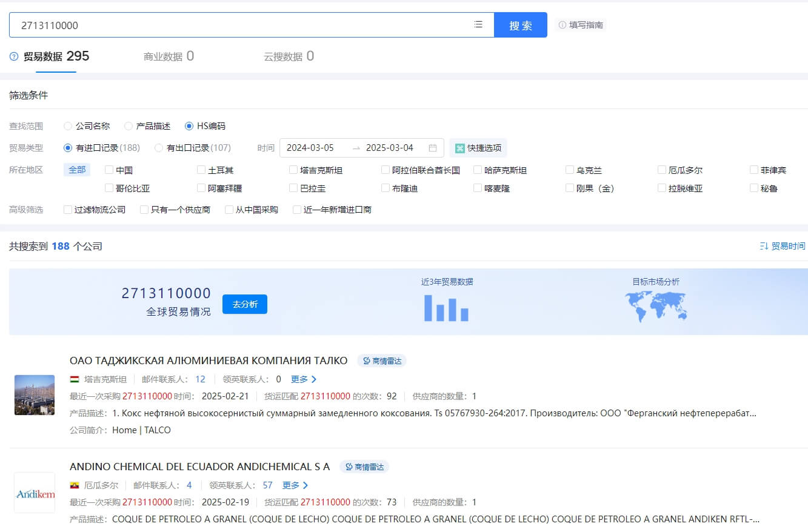Image resolution: width=808 pixels, height=532 pixels.
Task: Check the 中国 region checkbox
Action: (109, 170)
